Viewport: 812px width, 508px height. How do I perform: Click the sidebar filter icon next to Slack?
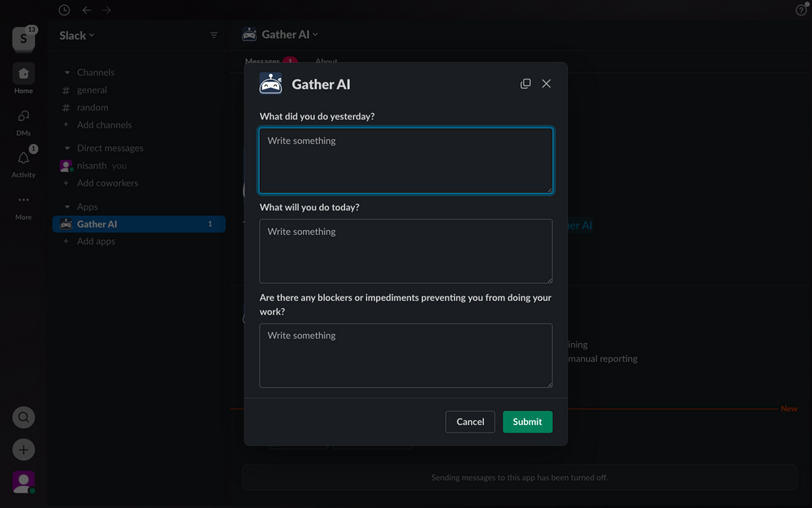[214, 35]
